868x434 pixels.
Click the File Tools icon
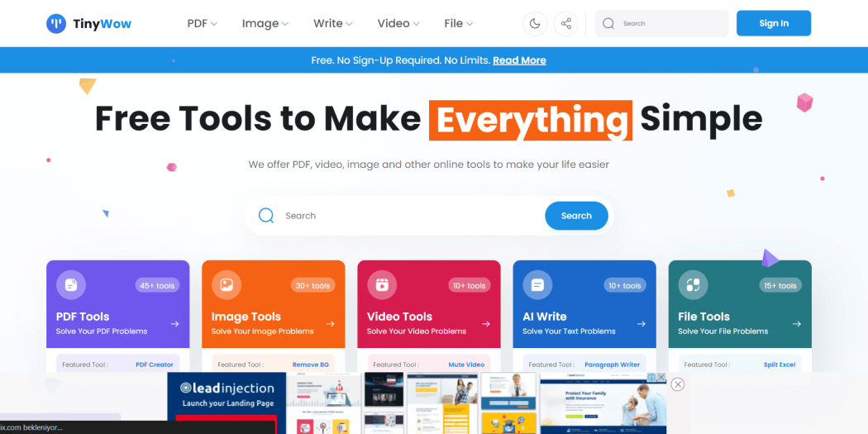click(x=693, y=285)
